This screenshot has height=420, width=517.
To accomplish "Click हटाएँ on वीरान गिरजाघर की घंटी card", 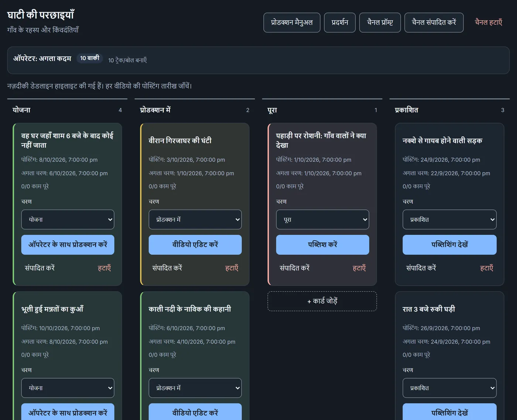I will pos(232,268).
